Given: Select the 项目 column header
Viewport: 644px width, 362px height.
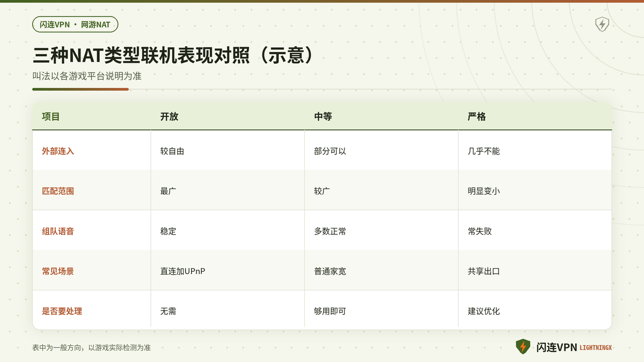Looking at the screenshot, I should 51,116.
